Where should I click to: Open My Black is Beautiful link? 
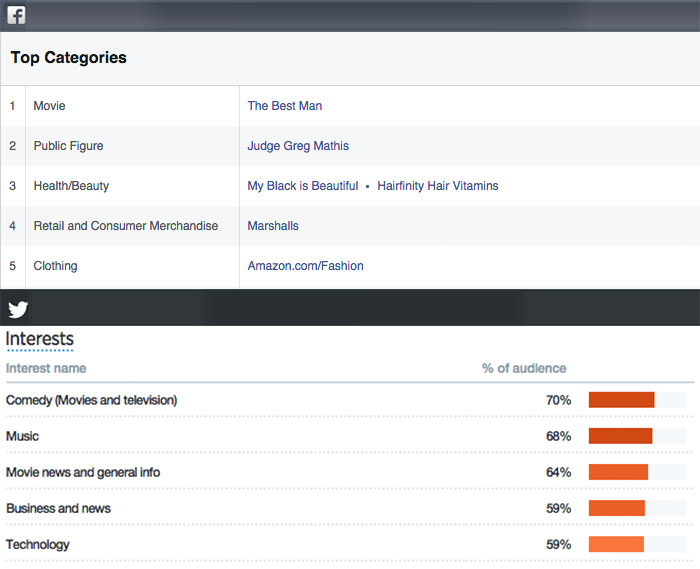pyautogui.click(x=303, y=186)
